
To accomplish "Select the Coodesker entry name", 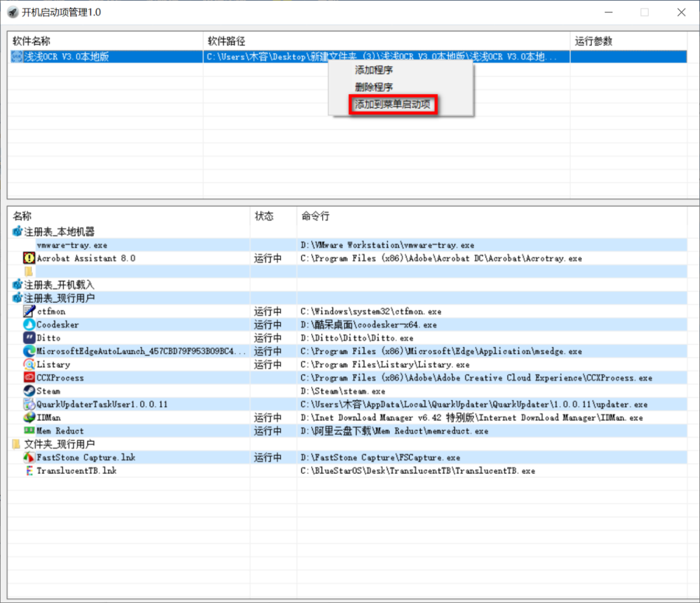I will click(x=58, y=325).
